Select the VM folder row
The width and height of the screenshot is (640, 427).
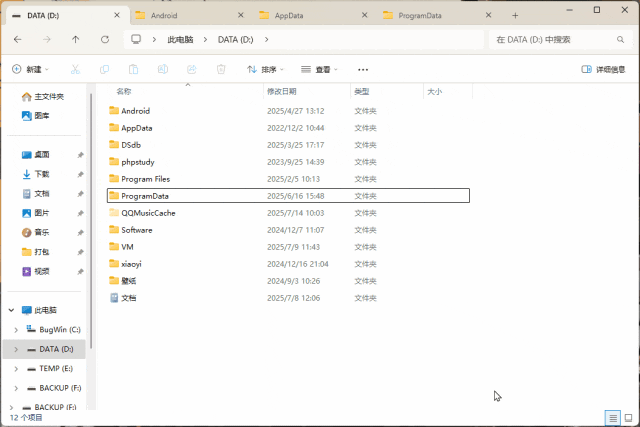[288, 247]
